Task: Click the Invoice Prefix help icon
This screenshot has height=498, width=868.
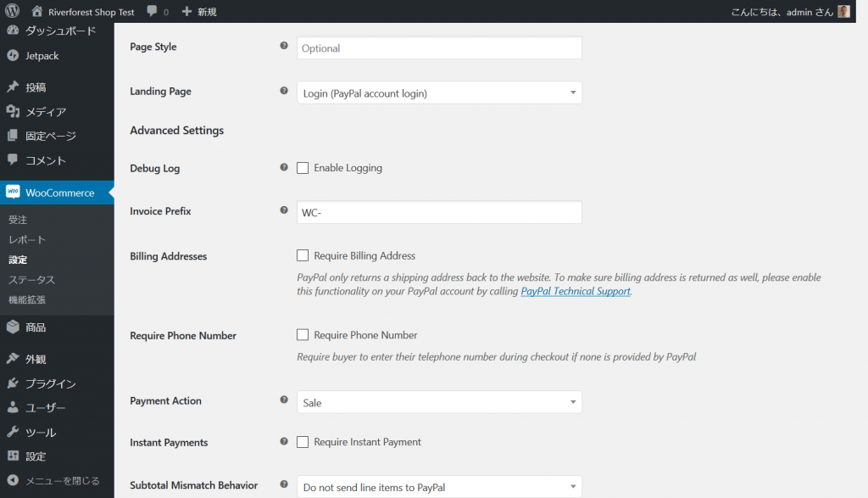Action: point(284,210)
